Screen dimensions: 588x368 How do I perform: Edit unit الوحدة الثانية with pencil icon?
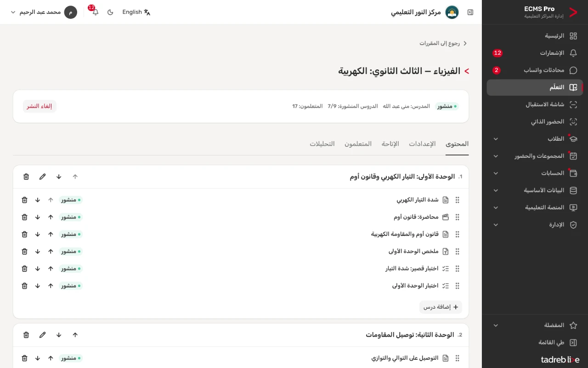coord(43,335)
